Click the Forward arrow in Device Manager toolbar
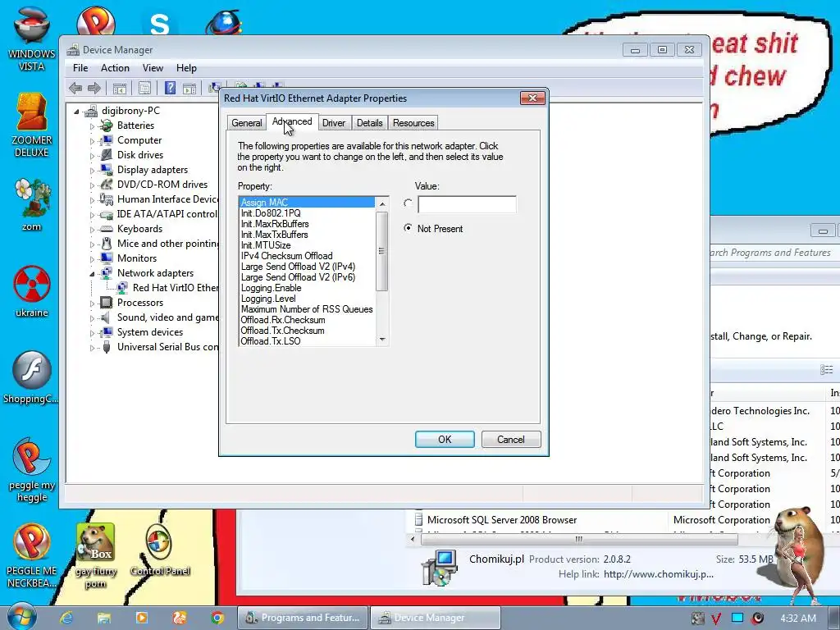The image size is (840, 630). coord(94,88)
